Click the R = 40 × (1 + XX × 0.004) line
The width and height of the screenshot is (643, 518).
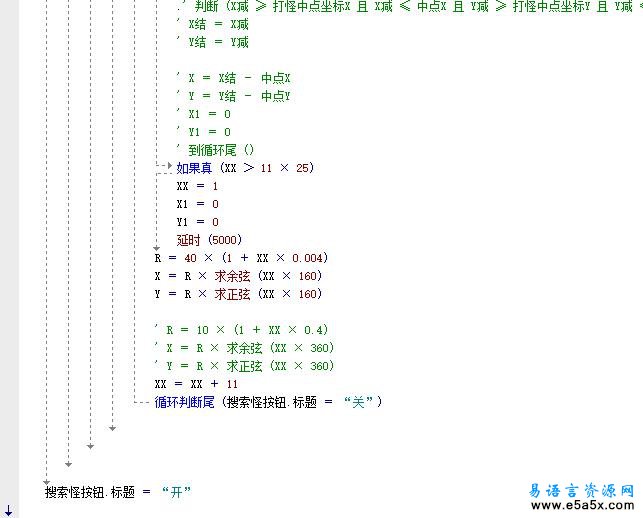coord(241,258)
